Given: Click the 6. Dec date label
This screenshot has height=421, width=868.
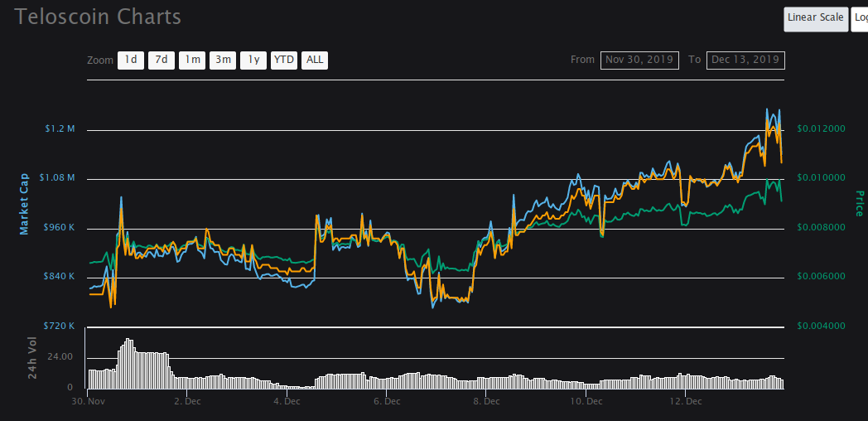Looking at the screenshot, I should pos(387,400).
